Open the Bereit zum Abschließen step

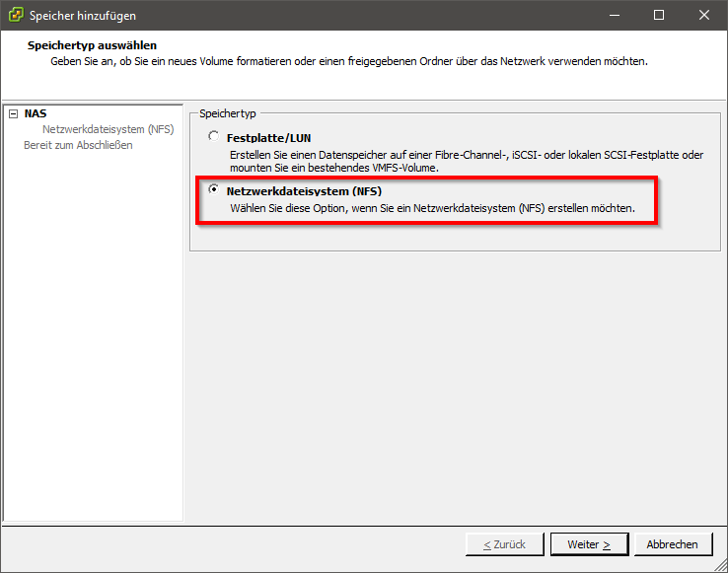78,145
